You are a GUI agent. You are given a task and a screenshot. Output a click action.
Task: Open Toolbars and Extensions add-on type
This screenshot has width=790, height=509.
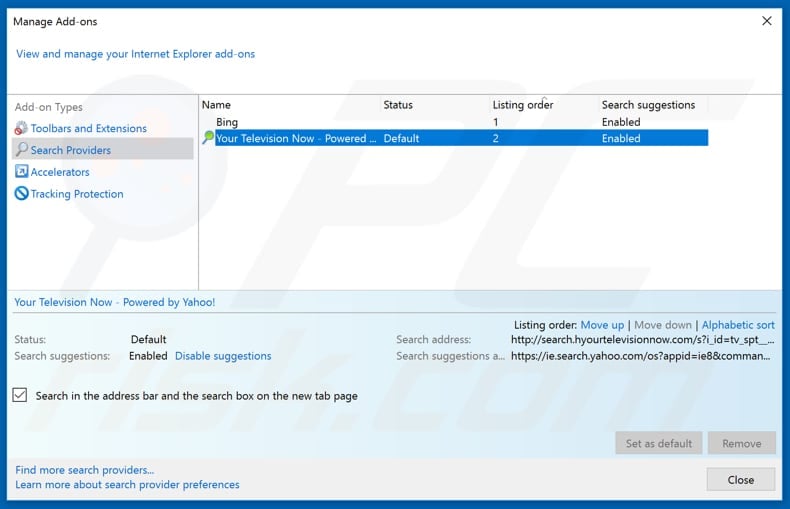[88, 128]
